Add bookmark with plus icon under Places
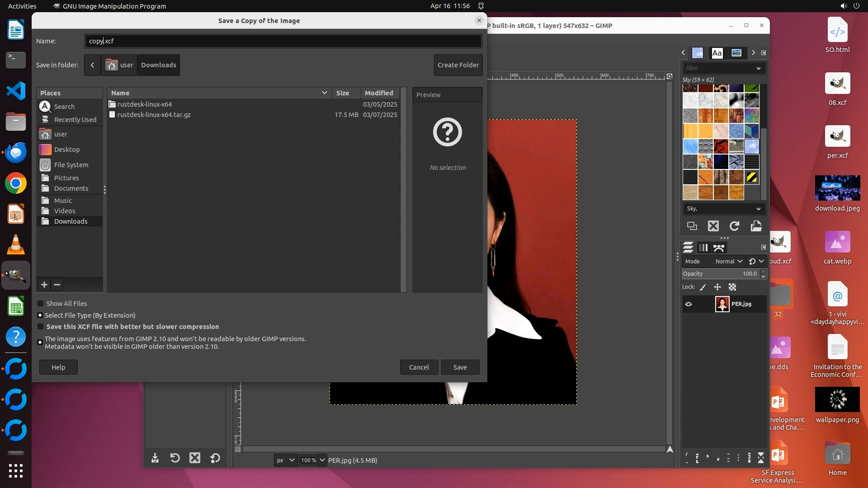 44,284
